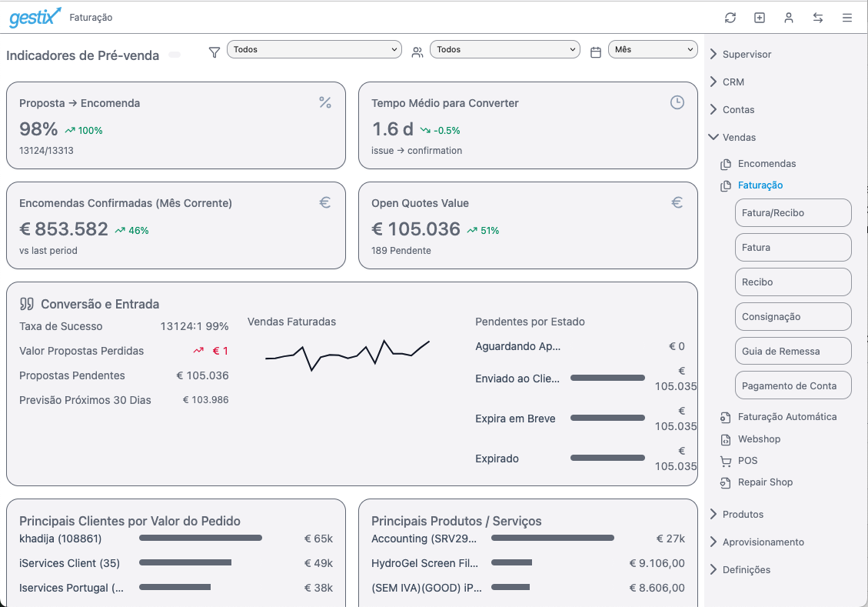Screen dimensions: 868x607
Task: Open the filter Todos dropdown beside funnel icon
Action: pyautogui.click(x=314, y=49)
